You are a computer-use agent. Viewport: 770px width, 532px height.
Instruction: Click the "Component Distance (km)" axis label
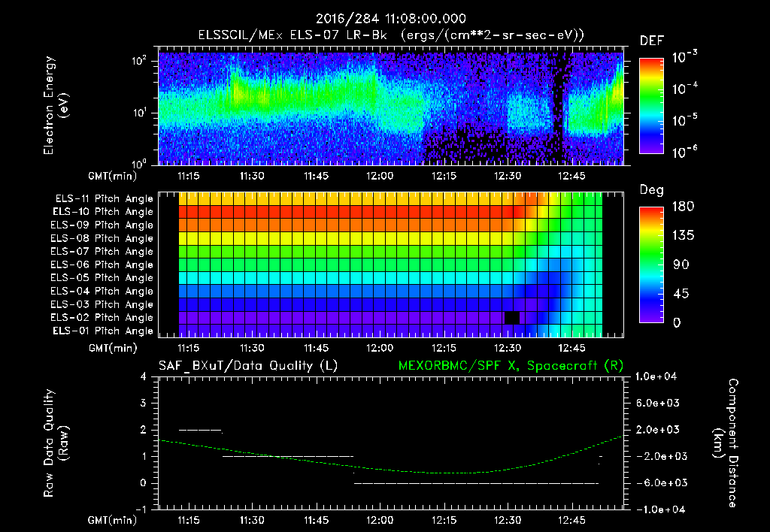point(726,443)
